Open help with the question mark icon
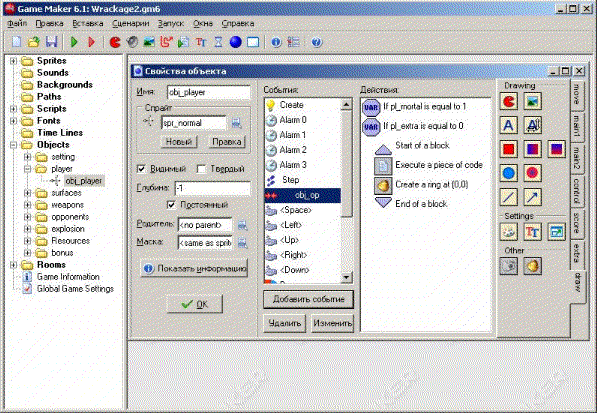Image resolution: width=597 pixels, height=414 pixels. click(316, 42)
